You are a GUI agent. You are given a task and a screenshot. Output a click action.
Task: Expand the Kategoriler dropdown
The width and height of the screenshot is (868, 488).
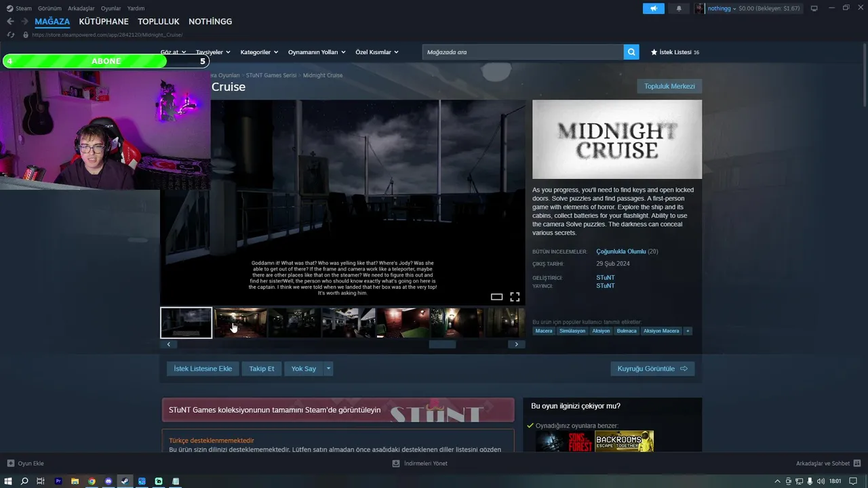click(259, 52)
